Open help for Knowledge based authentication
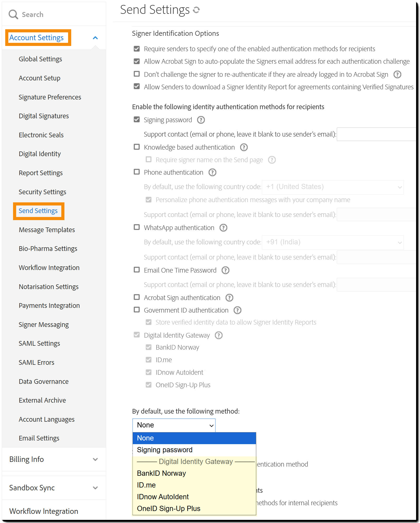 244,148
